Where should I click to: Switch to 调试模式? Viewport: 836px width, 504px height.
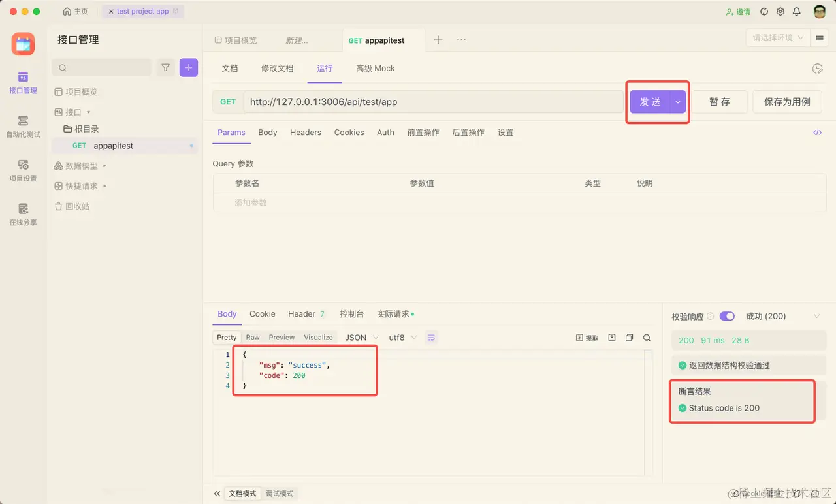pyautogui.click(x=280, y=494)
